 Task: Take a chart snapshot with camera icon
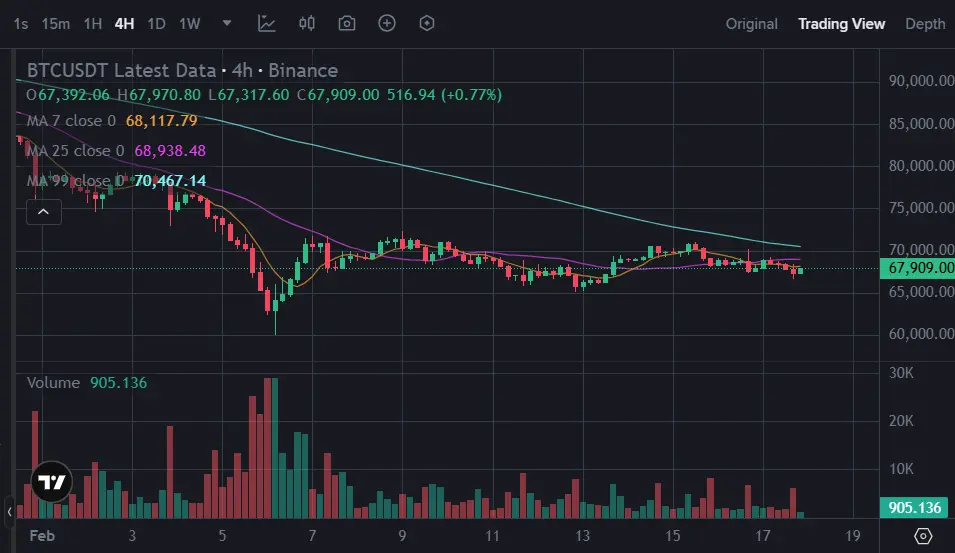coord(347,24)
